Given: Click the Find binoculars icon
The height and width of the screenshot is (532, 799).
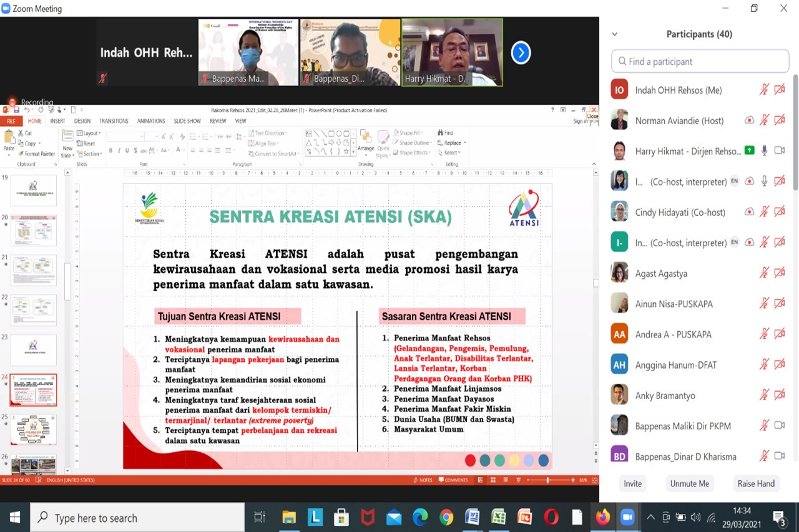Looking at the screenshot, I should pos(441,133).
